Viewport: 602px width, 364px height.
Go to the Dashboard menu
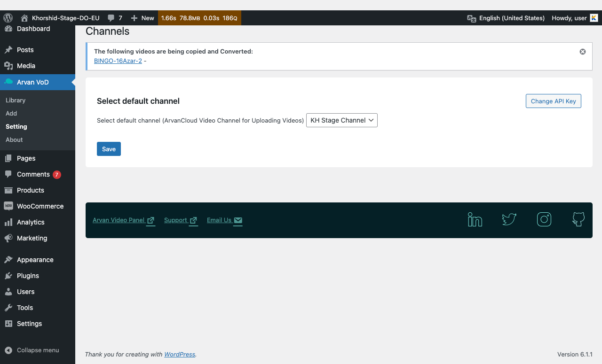[x=38, y=29]
